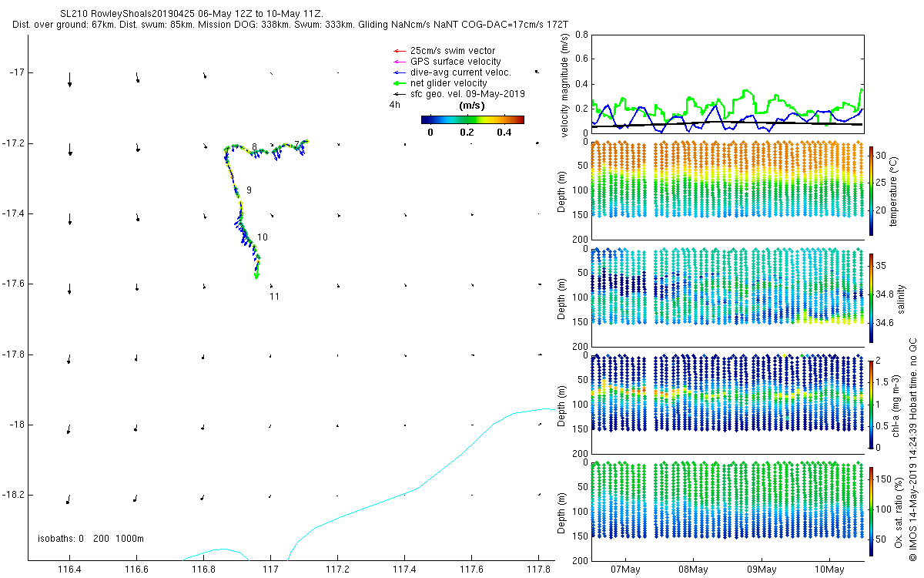The width and height of the screenshot is (924, 578).
Task: Click the blue dive-avg current veloc. legend arrow
Action: [398, 72]
